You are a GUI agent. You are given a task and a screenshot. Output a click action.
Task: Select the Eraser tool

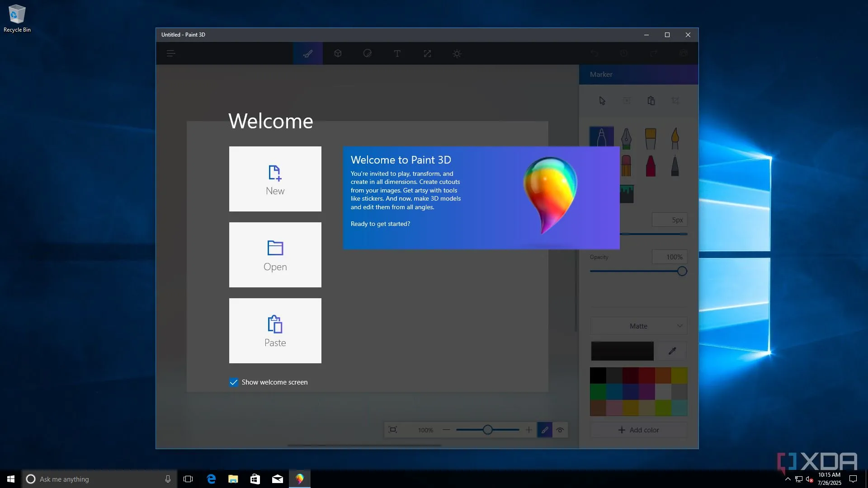626,166
